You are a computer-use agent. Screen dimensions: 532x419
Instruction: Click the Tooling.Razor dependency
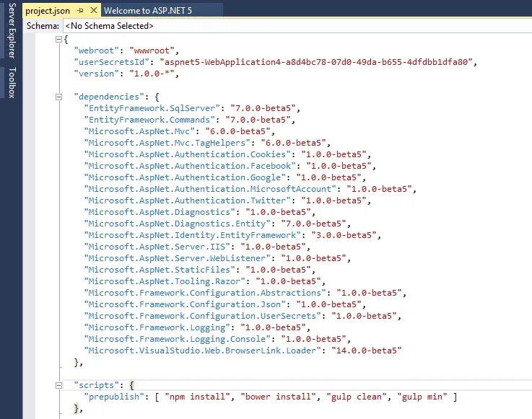[x=165, y=281]
